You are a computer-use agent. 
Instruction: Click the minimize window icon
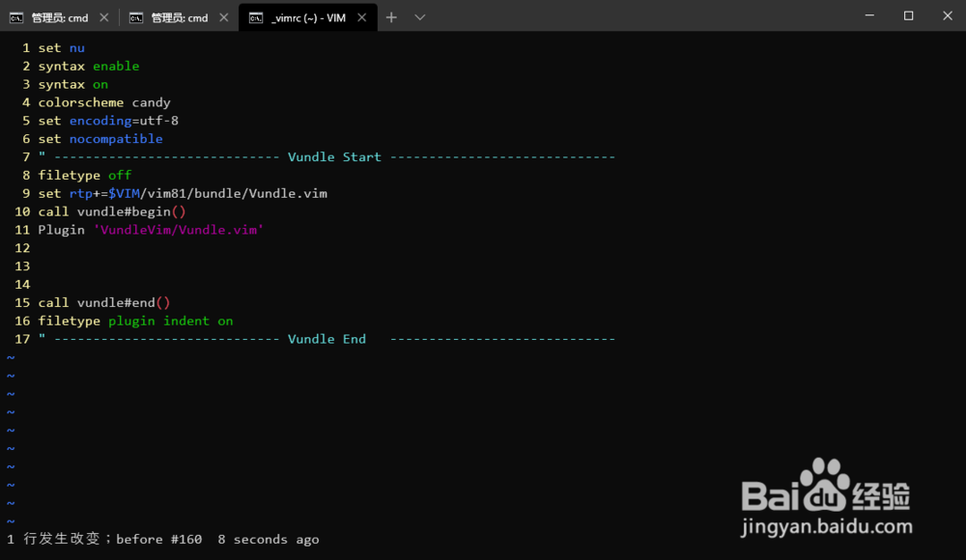coord(868,15)
